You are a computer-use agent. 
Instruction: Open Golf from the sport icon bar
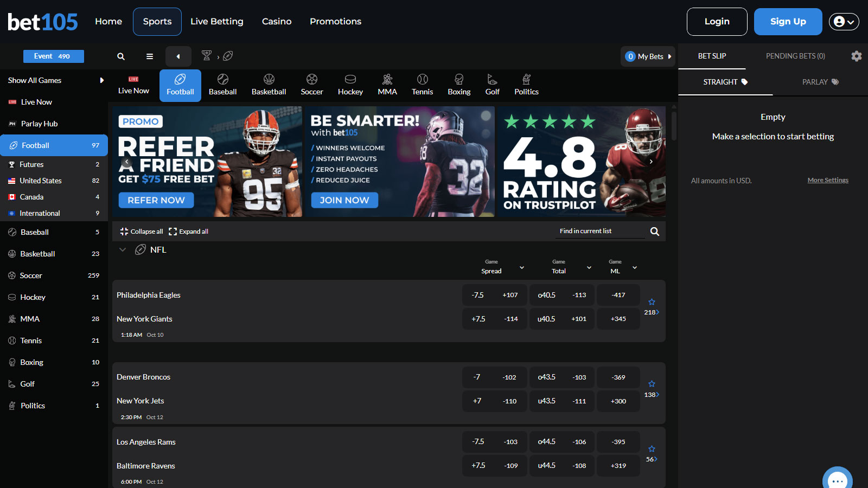pyautogui.click(x=492, y=85)
